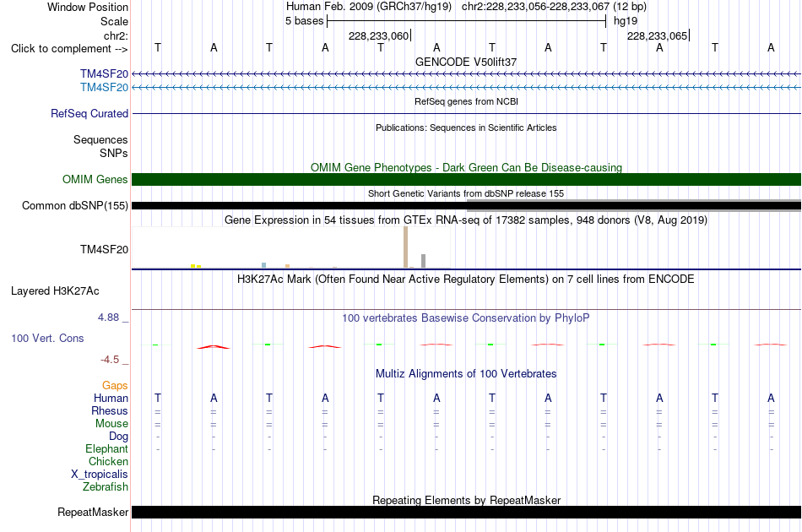The height and width of the screenshot is (532, 802).
Task: Select the Mouse species label
Action: 111,424
